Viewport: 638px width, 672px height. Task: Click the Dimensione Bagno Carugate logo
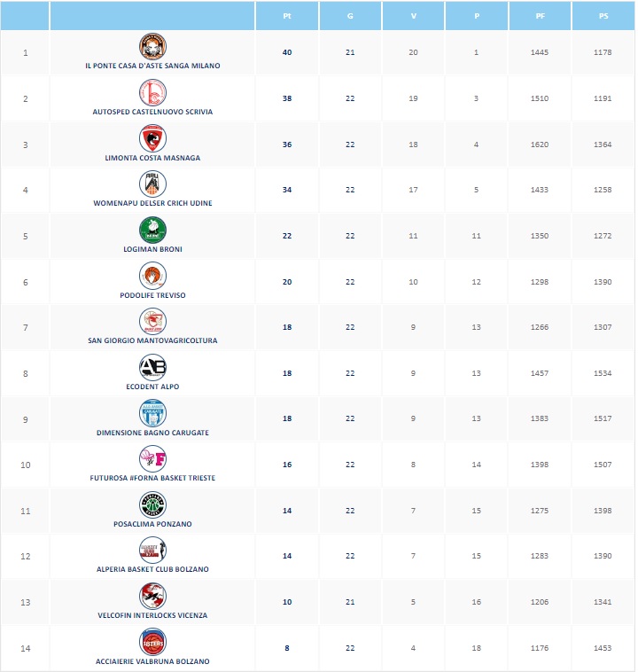pos(152,413)
